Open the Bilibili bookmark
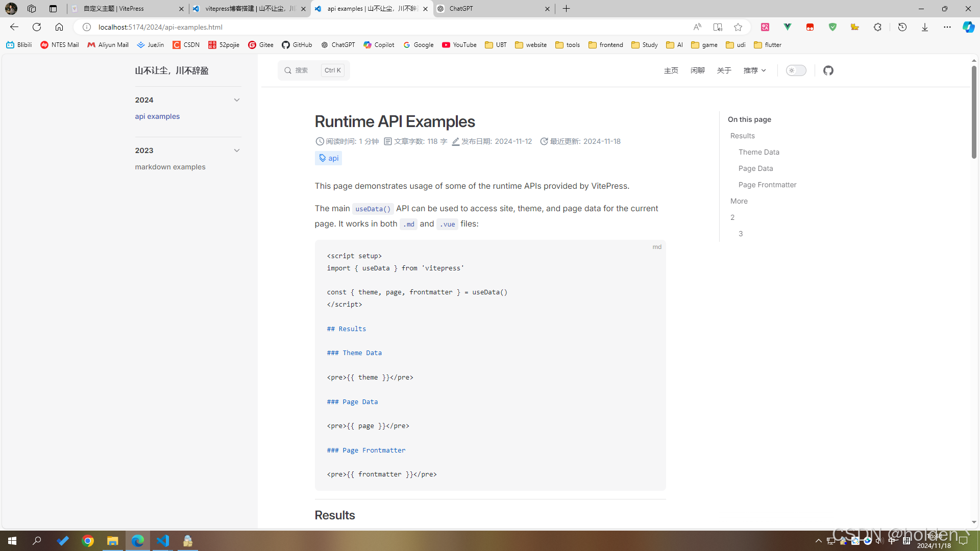The width and height of the screenshot is (980, 551). pos(19,45)
